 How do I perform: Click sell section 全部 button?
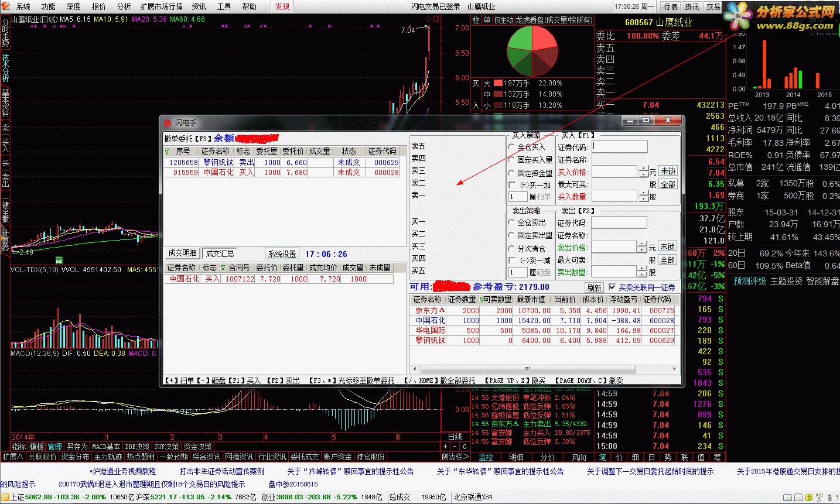(668, 259)
